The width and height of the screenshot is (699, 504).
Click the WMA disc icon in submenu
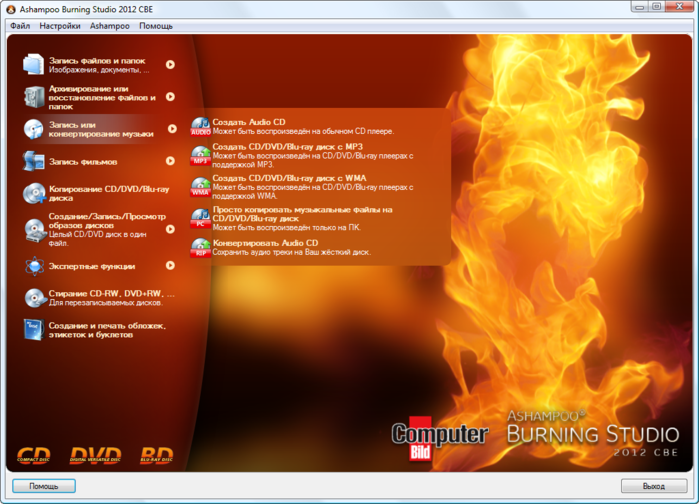(x=201, y=187)
